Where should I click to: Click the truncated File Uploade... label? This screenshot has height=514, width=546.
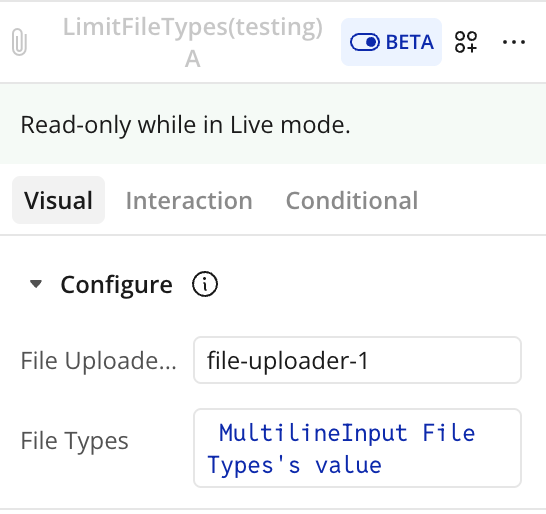coord(99,360)
